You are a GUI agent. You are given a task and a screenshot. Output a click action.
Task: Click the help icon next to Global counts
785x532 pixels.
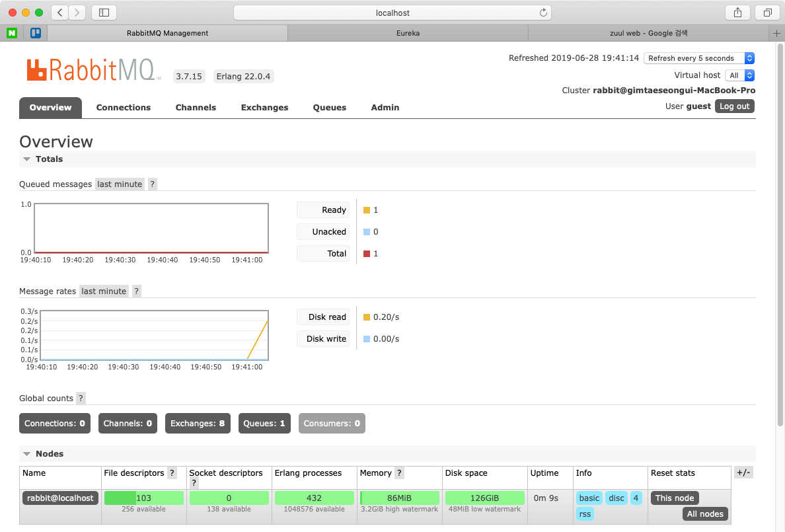81,398
